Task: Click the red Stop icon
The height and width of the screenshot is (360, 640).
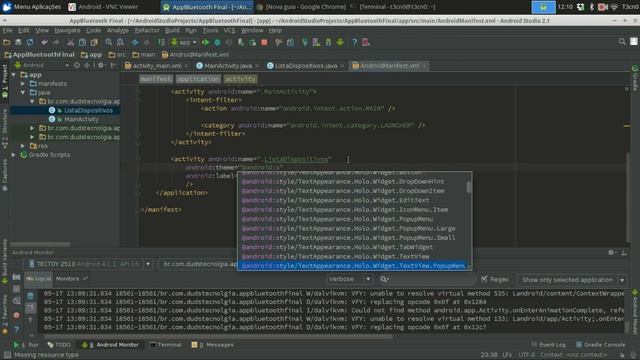Action: pyautogui.click(x=264, y=42)
